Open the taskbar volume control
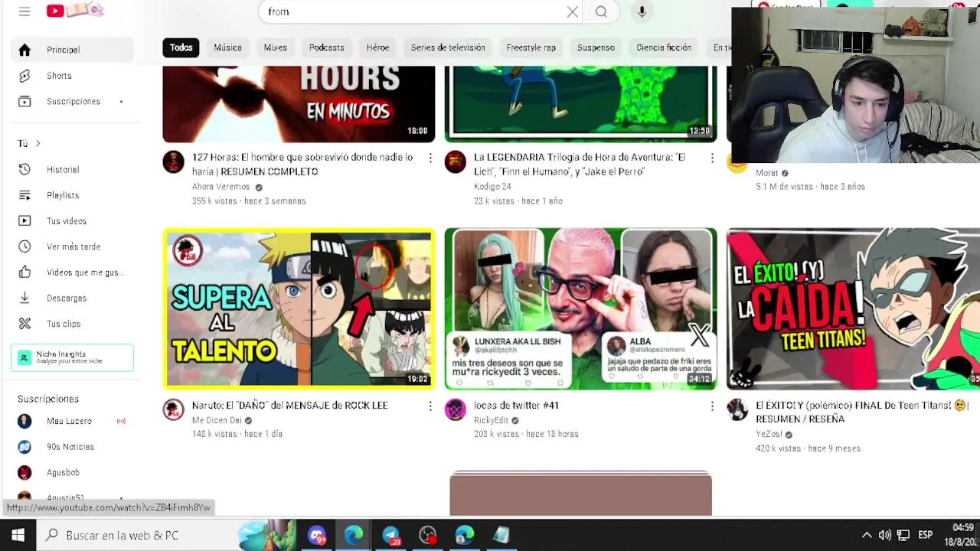 884,535
